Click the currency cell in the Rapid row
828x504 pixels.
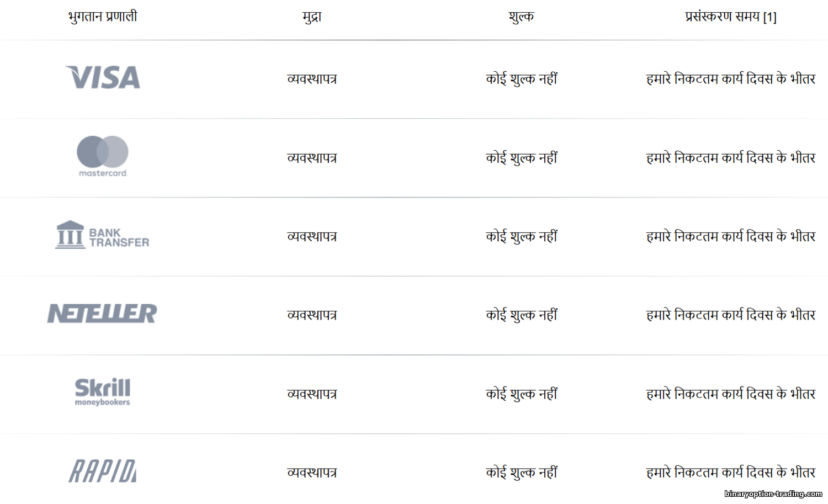click(x=312, y=473)
